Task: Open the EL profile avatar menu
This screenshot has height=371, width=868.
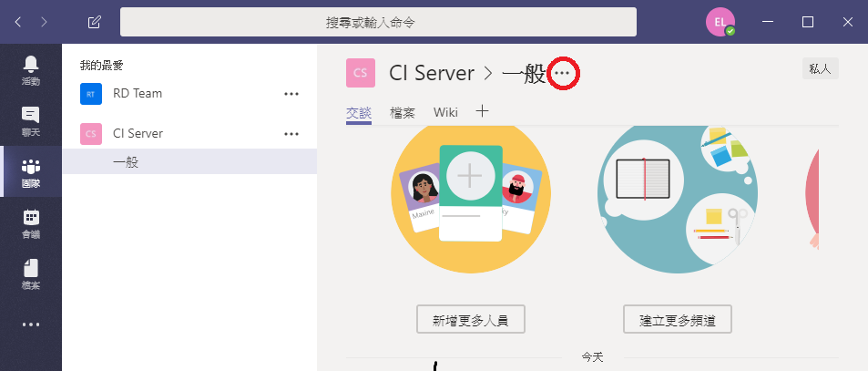Action: click(x=720, y=22)
